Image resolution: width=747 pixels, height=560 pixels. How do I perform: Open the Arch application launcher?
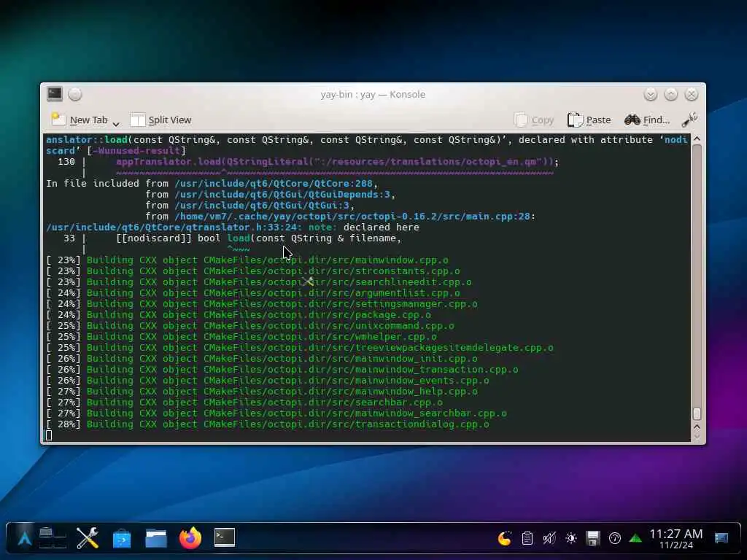(24, 538)
